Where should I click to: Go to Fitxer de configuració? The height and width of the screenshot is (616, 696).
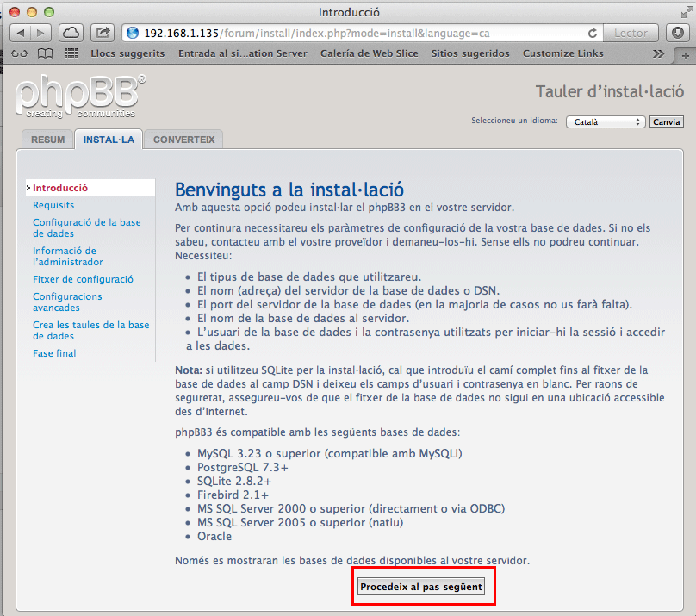pos(83,279)
